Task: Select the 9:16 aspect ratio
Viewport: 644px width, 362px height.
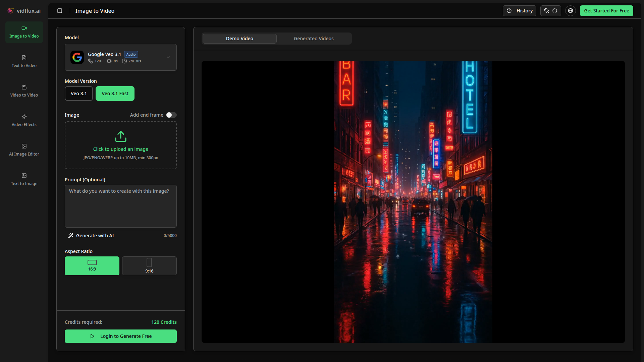Action: (149, 266)
